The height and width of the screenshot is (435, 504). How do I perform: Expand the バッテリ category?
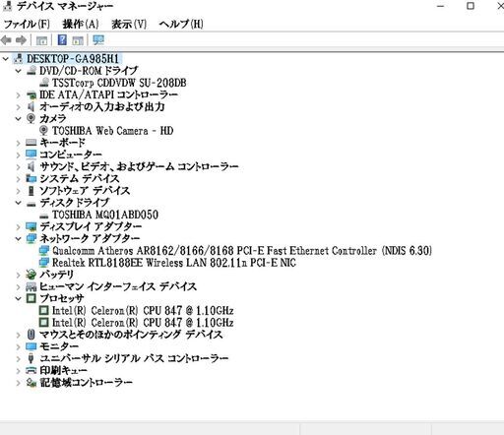pyautogui.click(x=19, y=275)
